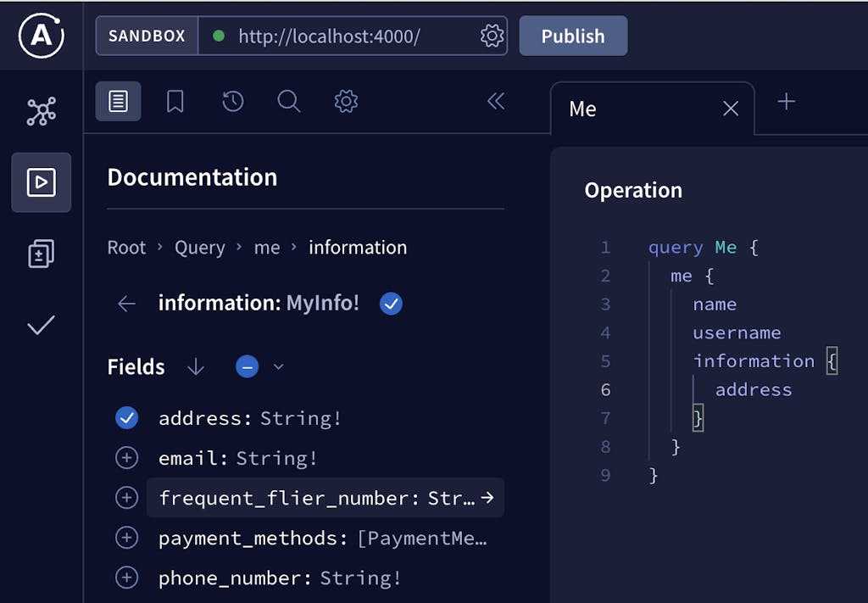Open the Checks checkmark icon in sidebar

pos(42,325)
